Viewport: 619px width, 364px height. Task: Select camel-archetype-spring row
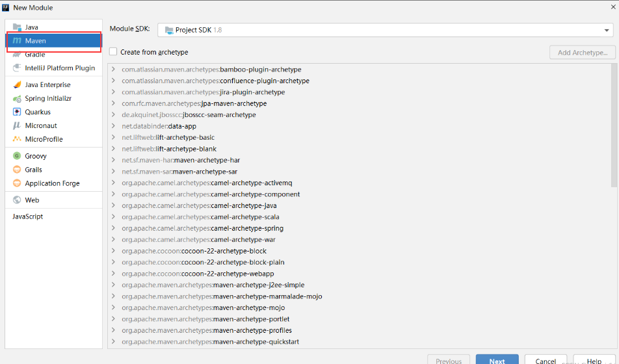pyautogui.click(x=359, y=228)
